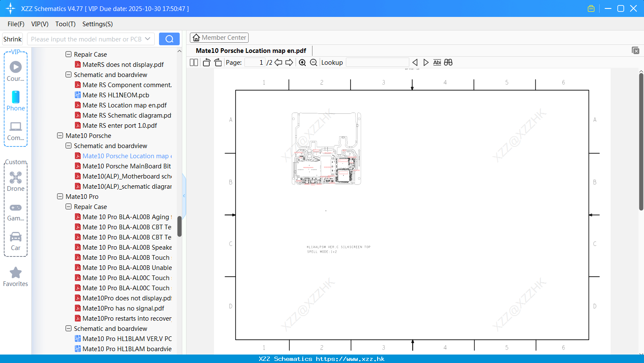Open the Favorites list
Screen dimensions: 644x363
click(16, 277)
